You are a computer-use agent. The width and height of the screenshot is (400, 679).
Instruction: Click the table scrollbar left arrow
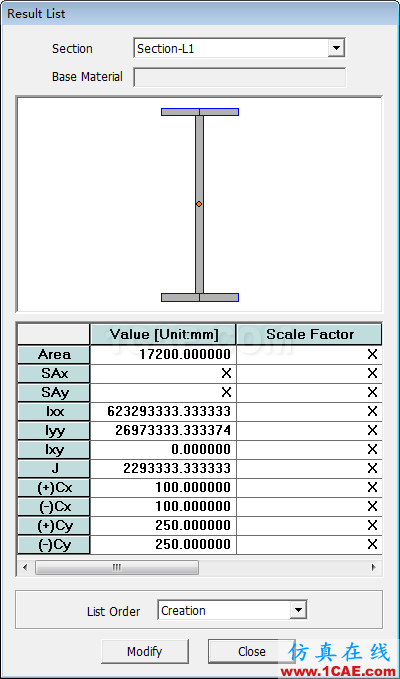tap(25, 567)
